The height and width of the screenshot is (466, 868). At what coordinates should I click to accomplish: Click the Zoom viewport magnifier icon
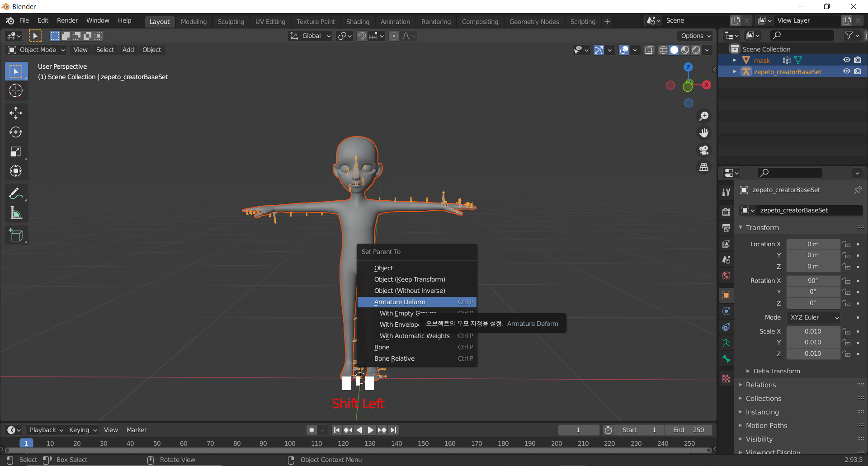click(x=704, y=116)
